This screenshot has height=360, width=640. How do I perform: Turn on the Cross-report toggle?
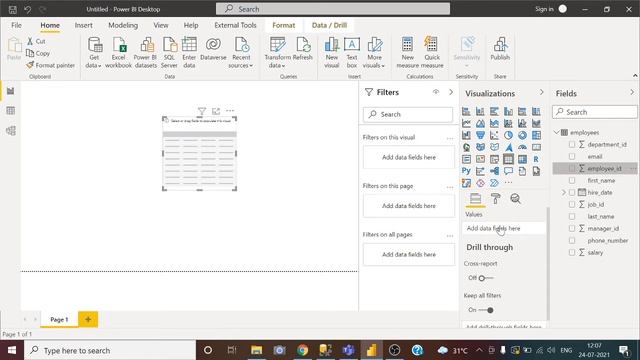(x=486, y=278)
